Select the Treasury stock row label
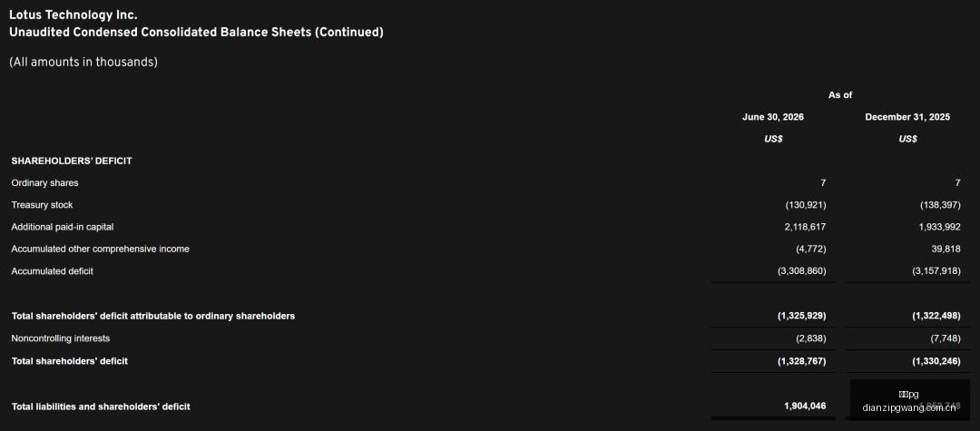 (x=42, y=205)
